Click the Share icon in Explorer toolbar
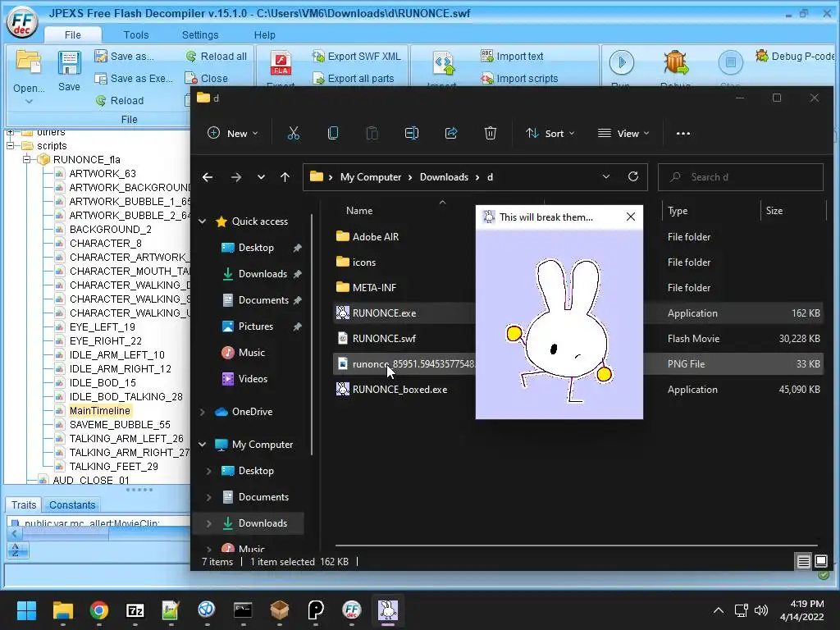 [x=451, y=134]
